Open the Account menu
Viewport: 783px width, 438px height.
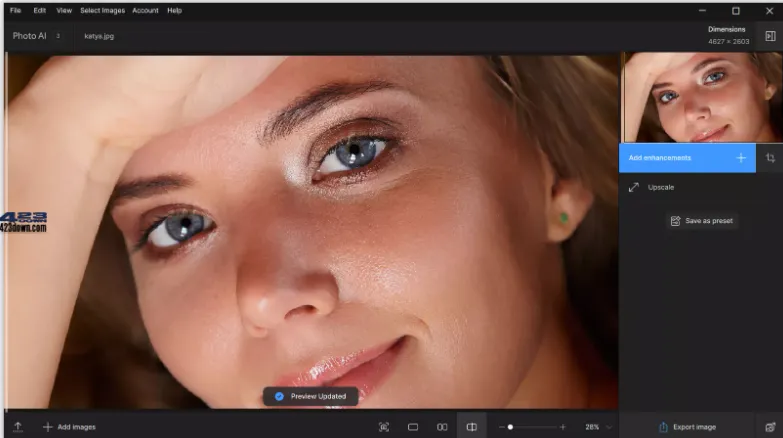click(x=145, y=10)
